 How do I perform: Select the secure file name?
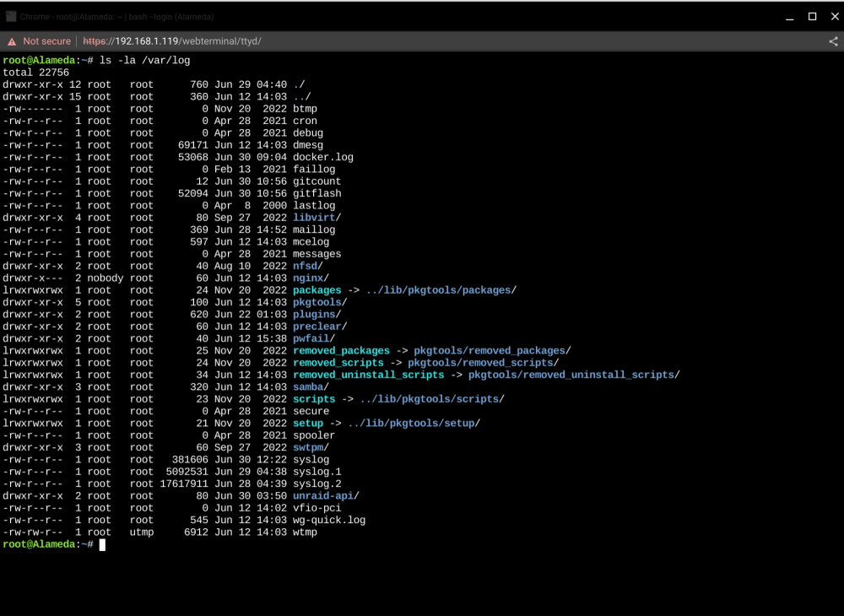[x=311, y=412]
